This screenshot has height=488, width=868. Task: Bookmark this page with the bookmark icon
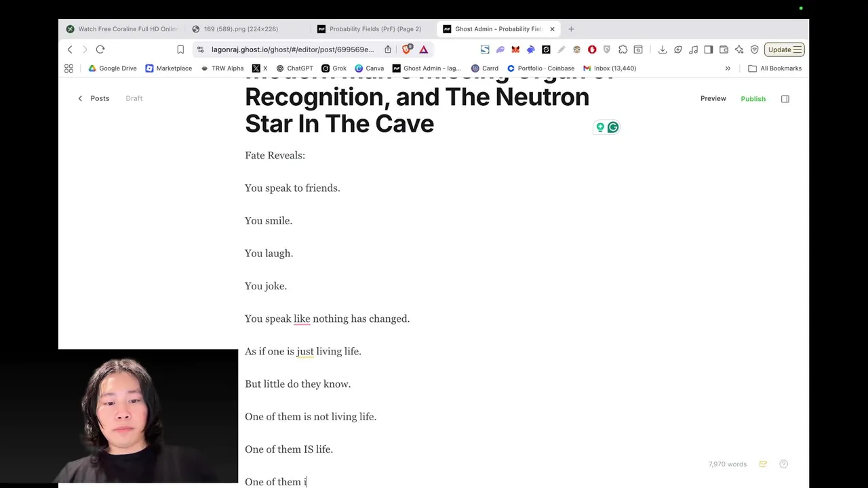click(180, 49)
